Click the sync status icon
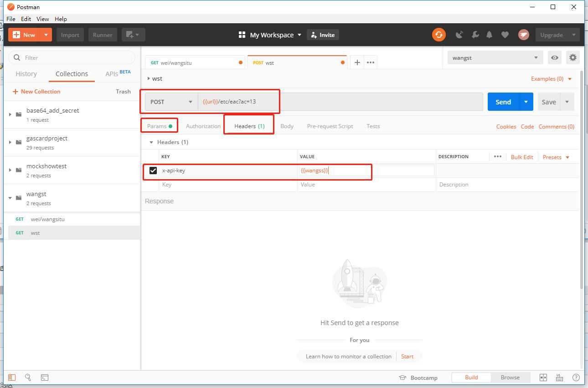The height and width of the screenshot is (388, 588). pos(438,35)
